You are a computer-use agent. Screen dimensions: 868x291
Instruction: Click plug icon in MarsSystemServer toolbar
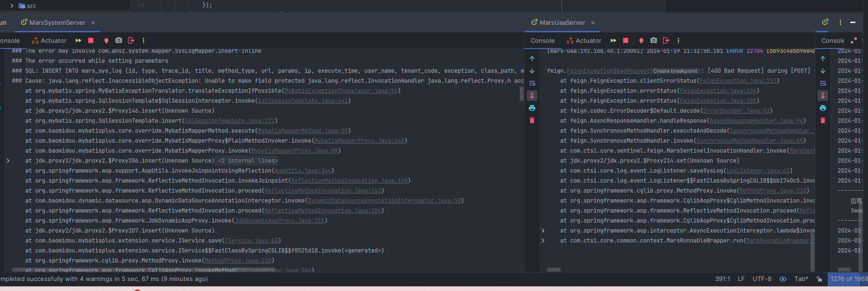tap(106, 40)
